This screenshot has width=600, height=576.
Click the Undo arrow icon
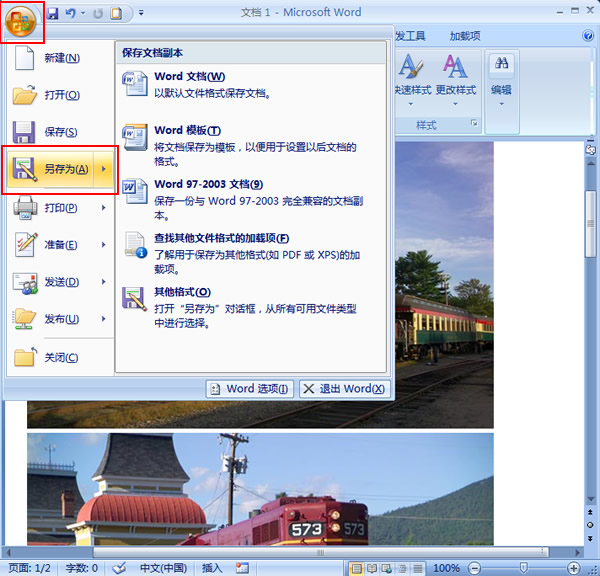pos(70,13)
